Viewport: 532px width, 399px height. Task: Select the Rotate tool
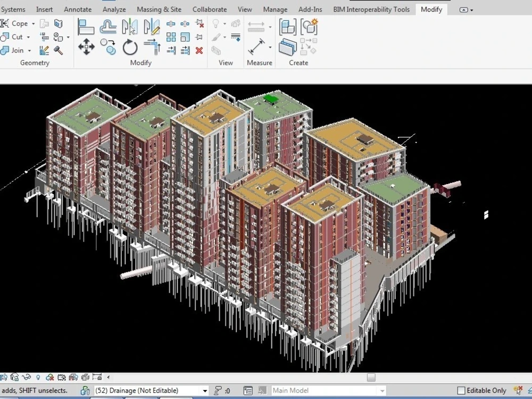[x=130, y=47]
